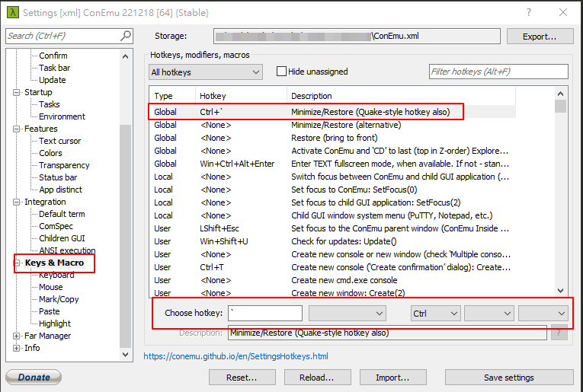Click settings tree scrollbar down arrow
The image size is (583, 392).
pyautogui.click(x=125, y=355)
